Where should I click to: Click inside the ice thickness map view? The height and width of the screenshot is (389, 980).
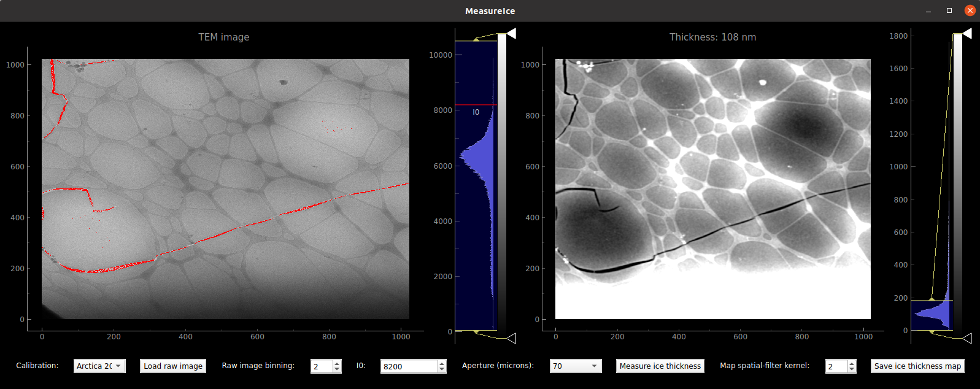pyautogui.click(x=713, y=189)
